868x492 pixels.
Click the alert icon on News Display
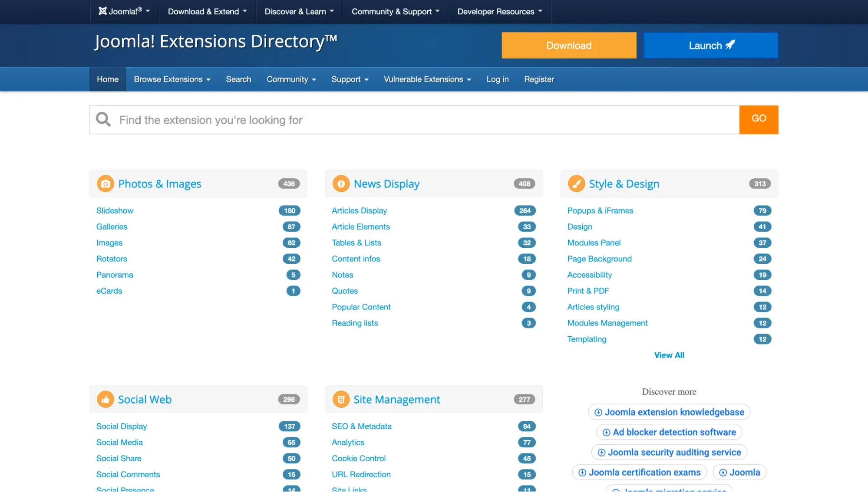tap(341, 184)
